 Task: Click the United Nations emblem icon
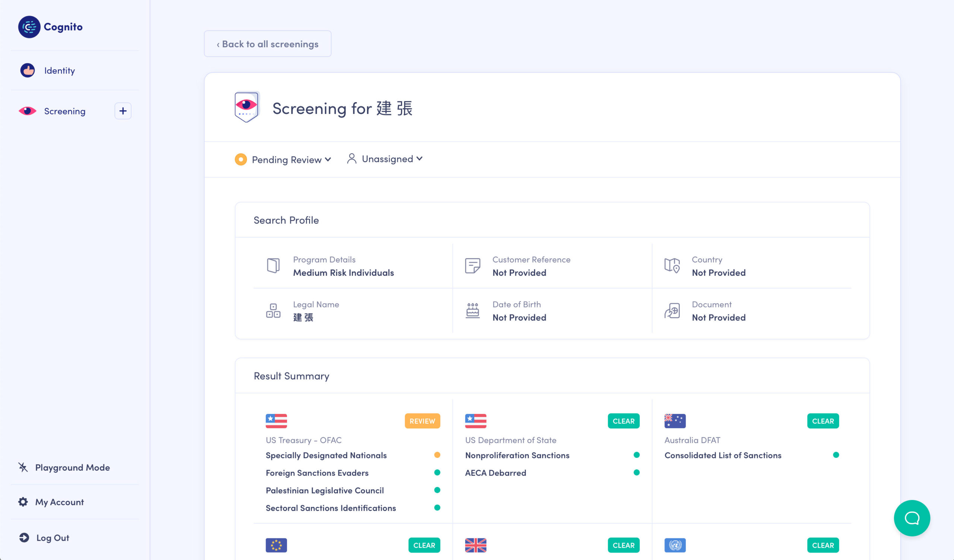point(675,545)
